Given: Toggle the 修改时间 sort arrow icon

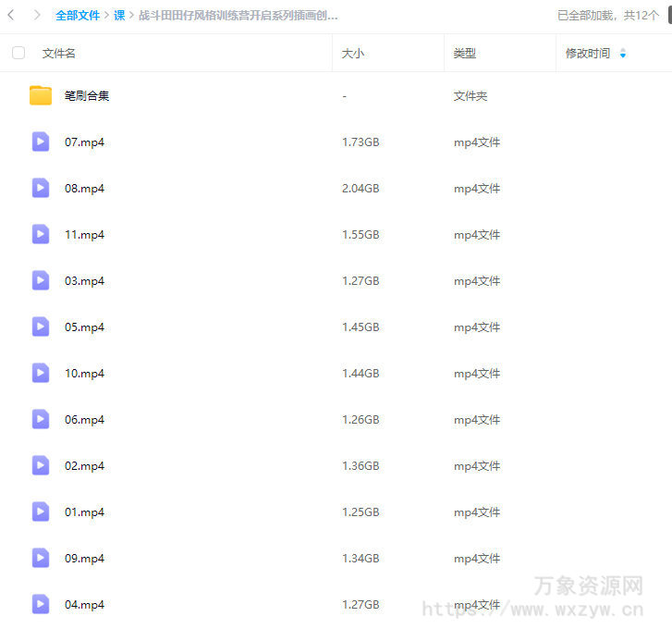Looking at the screenshot, I should coord(623,53).
